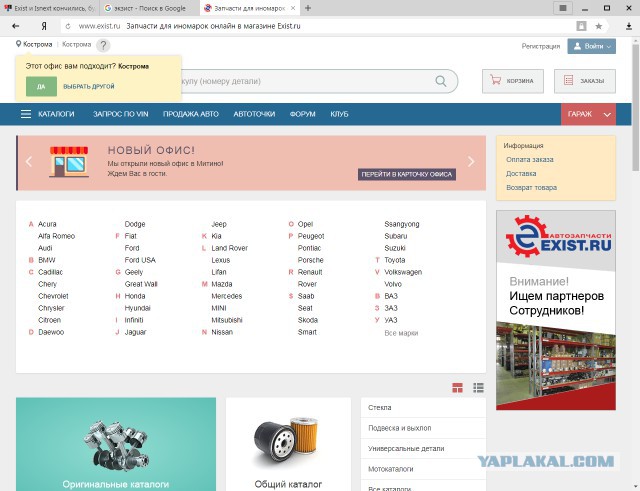The height and width of the screenshot is (491, 640).
Task: Open Возврат товара info link
Action: click(x=531, y=187)
